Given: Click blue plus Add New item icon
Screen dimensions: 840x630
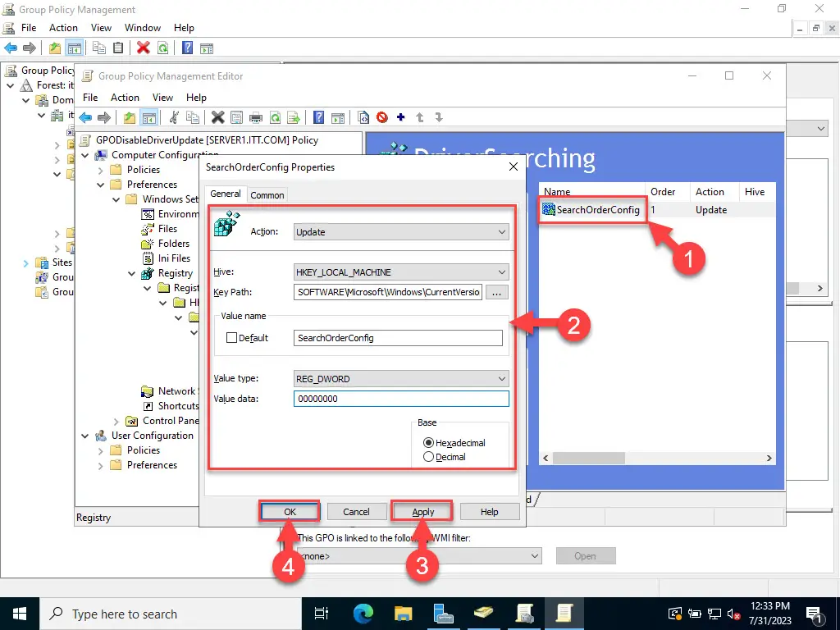Looking at the screenshot, I should [x=400, y=116].
